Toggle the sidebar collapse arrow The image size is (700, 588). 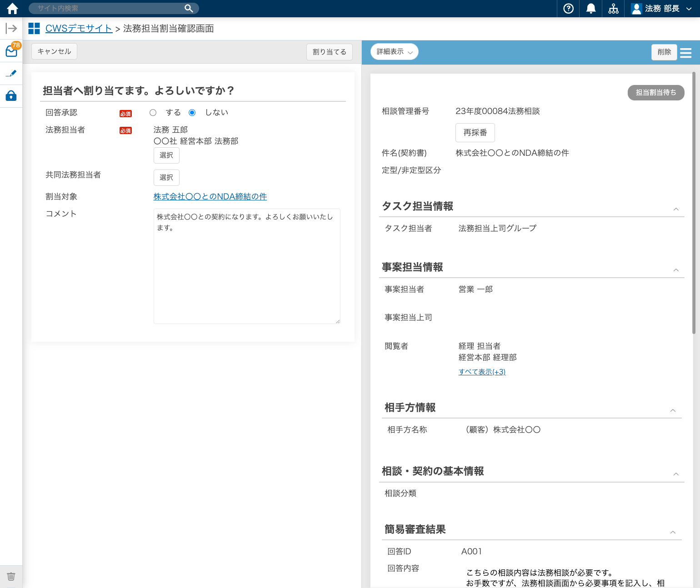point(11,28)
